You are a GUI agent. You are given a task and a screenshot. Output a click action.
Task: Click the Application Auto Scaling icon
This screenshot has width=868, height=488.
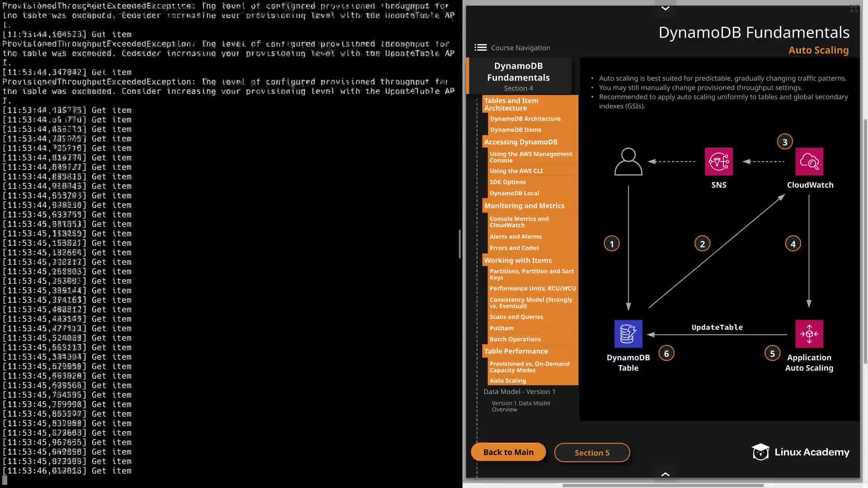tap(809, 333)
